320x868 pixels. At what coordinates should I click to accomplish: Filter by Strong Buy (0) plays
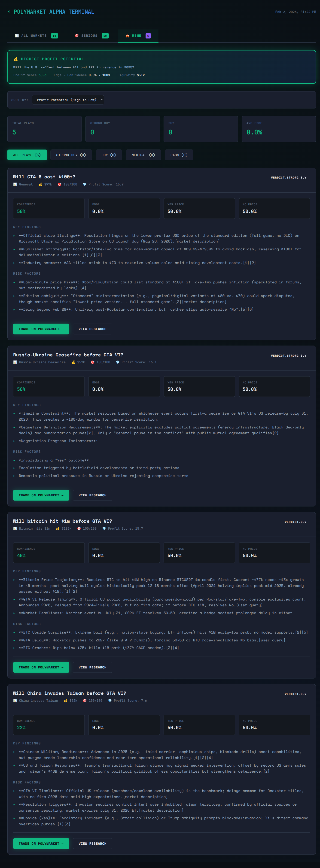71,155
